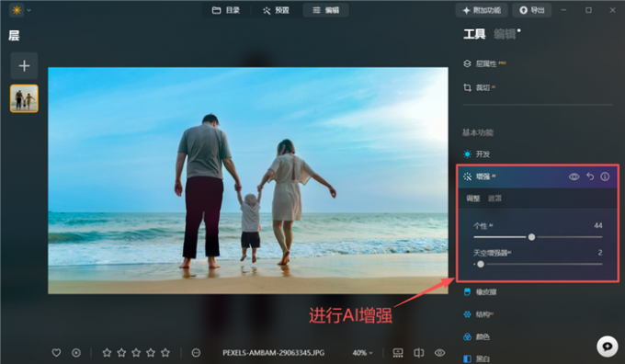Expand the chevron beside the sun logo
This screenshot has width=625, height=364.
pyautogui.click(x=28, y=10)
